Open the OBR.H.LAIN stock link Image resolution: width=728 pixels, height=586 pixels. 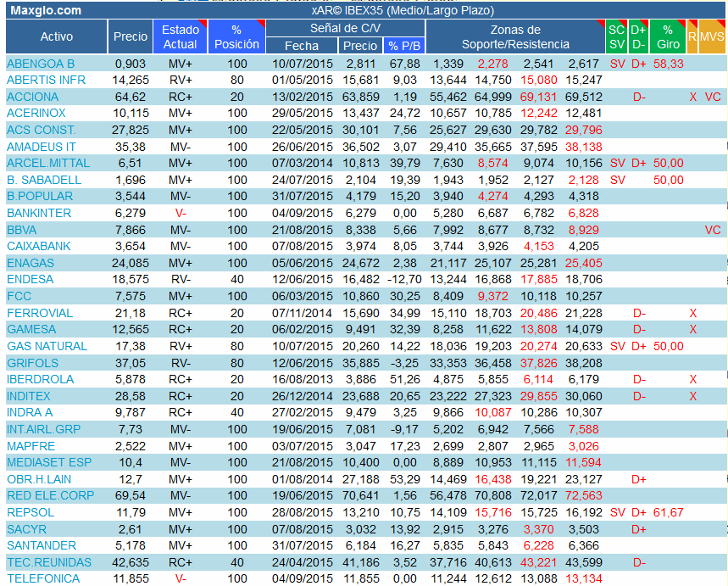(39, 479)
